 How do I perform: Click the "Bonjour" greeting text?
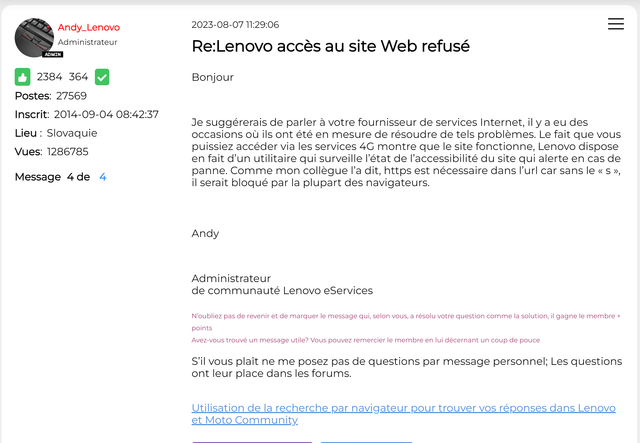pyautogui.click(x=213, y=77)
